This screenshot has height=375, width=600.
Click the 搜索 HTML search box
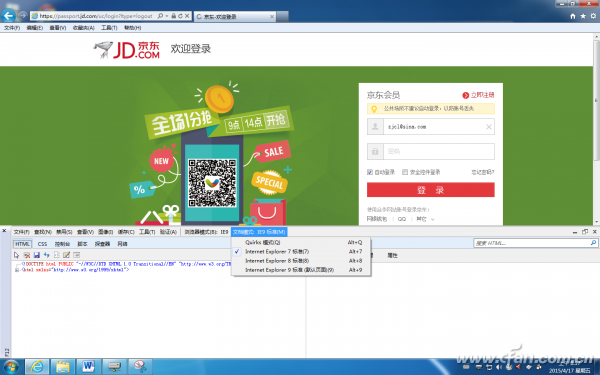point(535,243)
